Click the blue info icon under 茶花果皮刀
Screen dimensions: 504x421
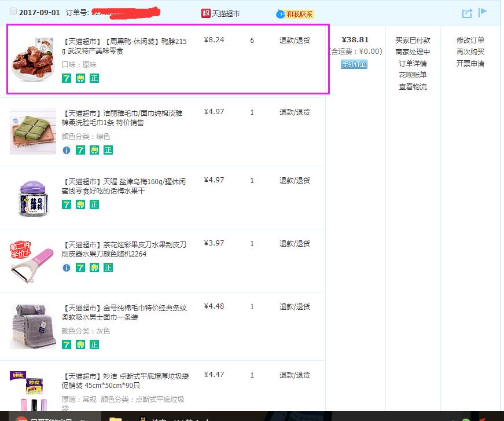67,268
